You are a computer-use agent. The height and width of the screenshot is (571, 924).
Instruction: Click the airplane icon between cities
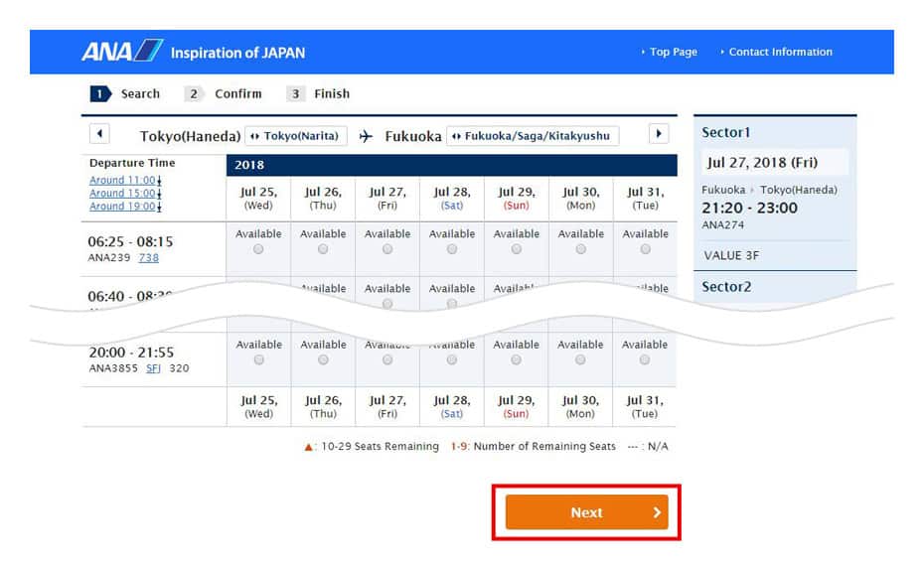tap(366, 136)
